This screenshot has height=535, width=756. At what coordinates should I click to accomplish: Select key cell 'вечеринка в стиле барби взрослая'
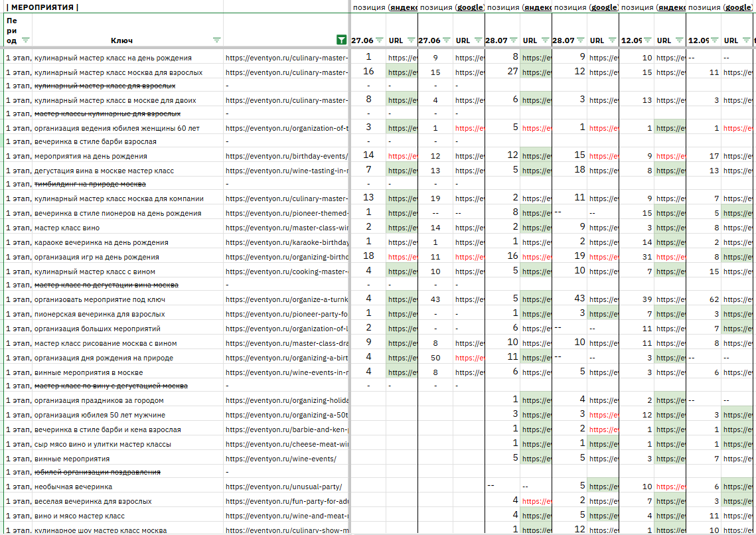(x=96, y=141)
